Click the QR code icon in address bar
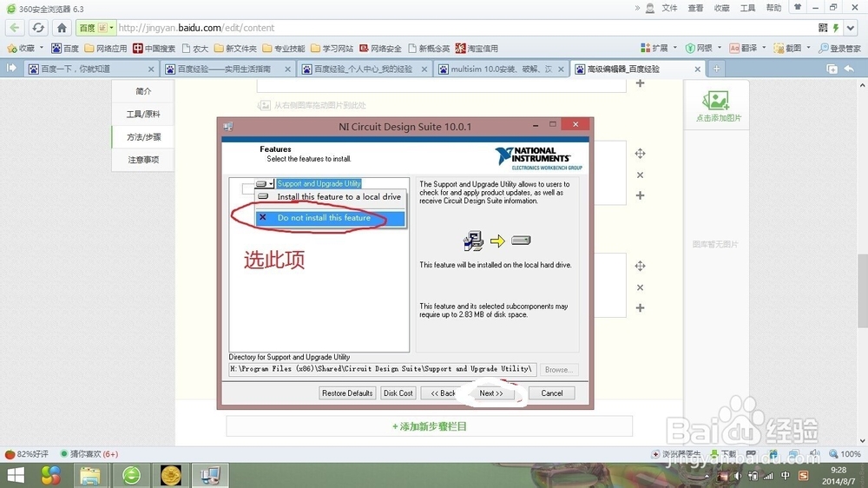 (823, 28)
